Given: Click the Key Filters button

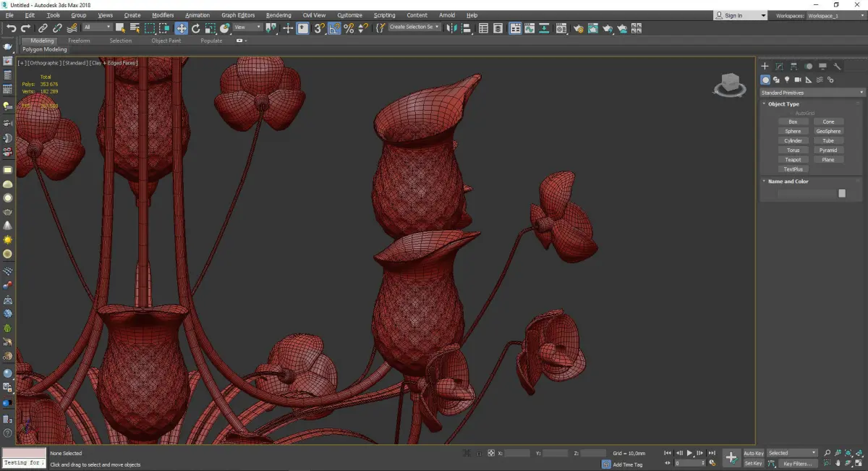Looking at the screenshot, I should [x=796, y=463].
